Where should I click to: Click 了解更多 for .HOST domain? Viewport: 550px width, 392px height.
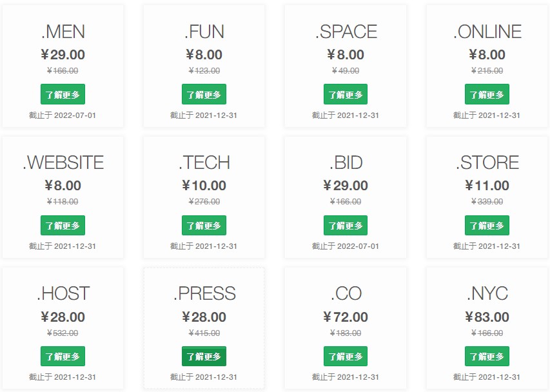63,357
